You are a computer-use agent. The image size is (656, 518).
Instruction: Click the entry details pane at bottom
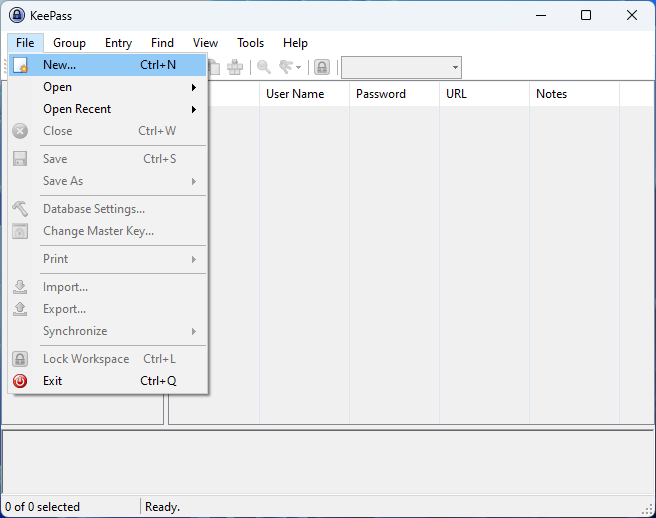(328, 462)
